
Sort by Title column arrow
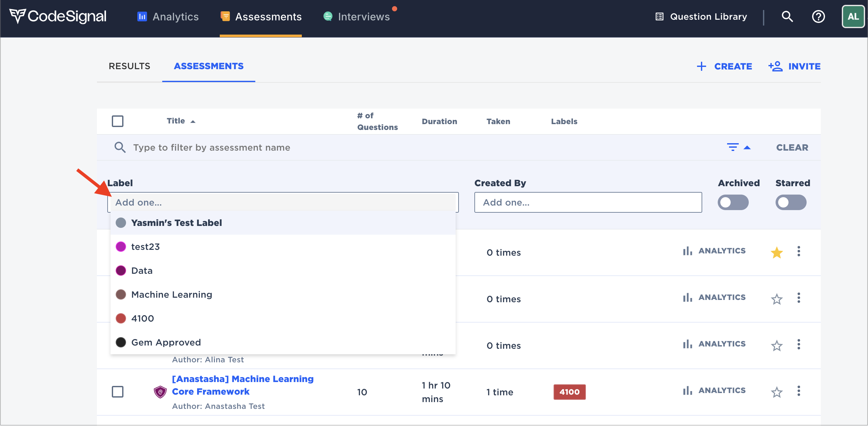point(193,121)
